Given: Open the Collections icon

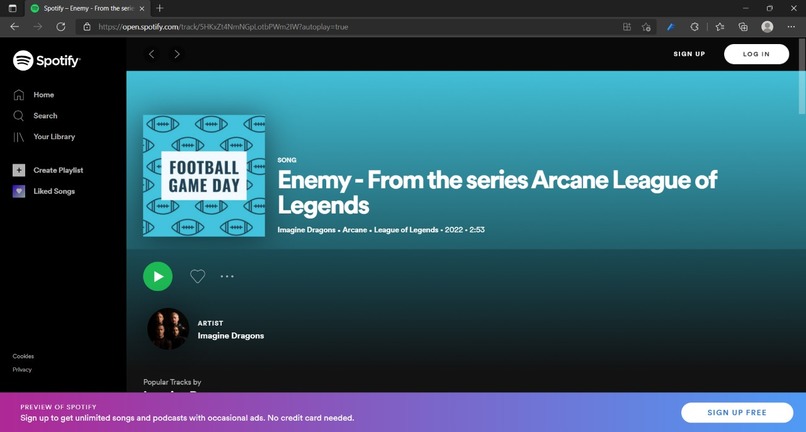Looking at the screenshot, I should [x=743, y=27].
